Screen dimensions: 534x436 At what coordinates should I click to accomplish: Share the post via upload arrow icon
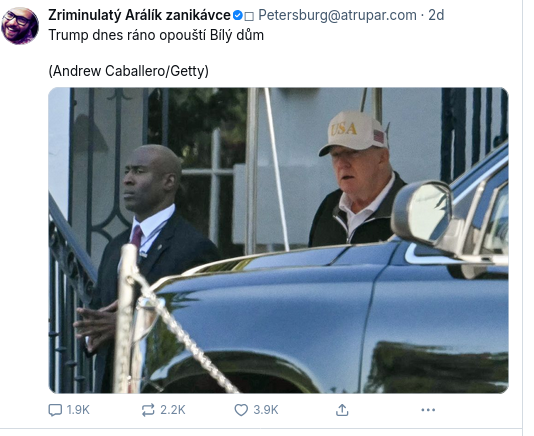pos(342,410)
